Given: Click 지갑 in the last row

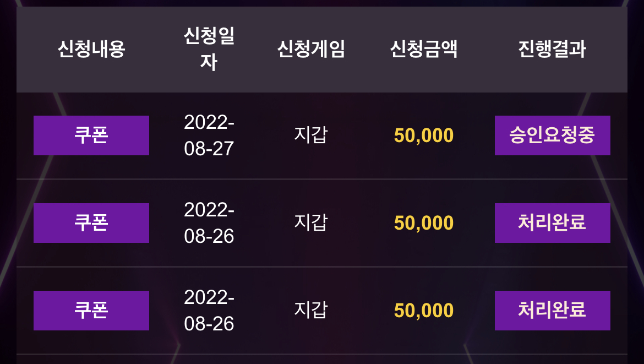Looking at the screenshot, I should [311, 310].
